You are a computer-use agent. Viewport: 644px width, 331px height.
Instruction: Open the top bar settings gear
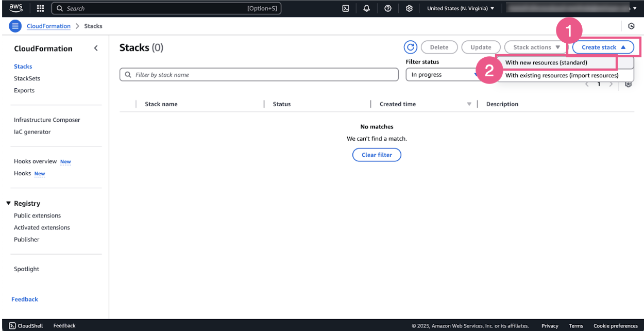(x=409, y=8)
